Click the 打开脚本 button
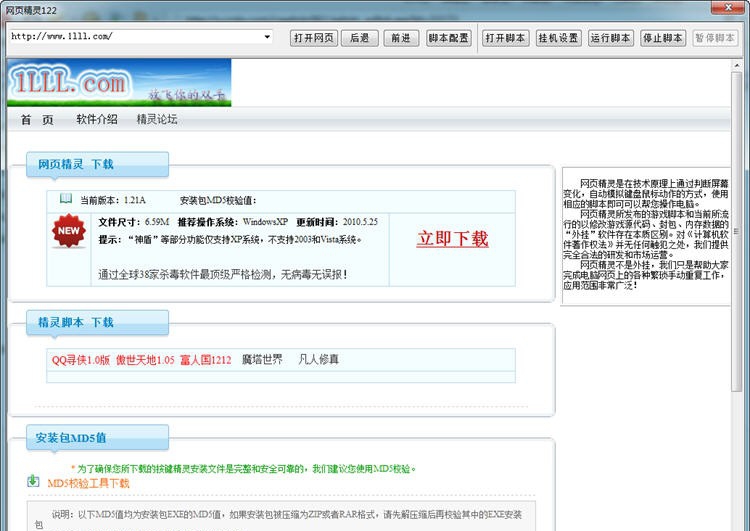Viewport: 750px width, 531px height. click(505, 38)
